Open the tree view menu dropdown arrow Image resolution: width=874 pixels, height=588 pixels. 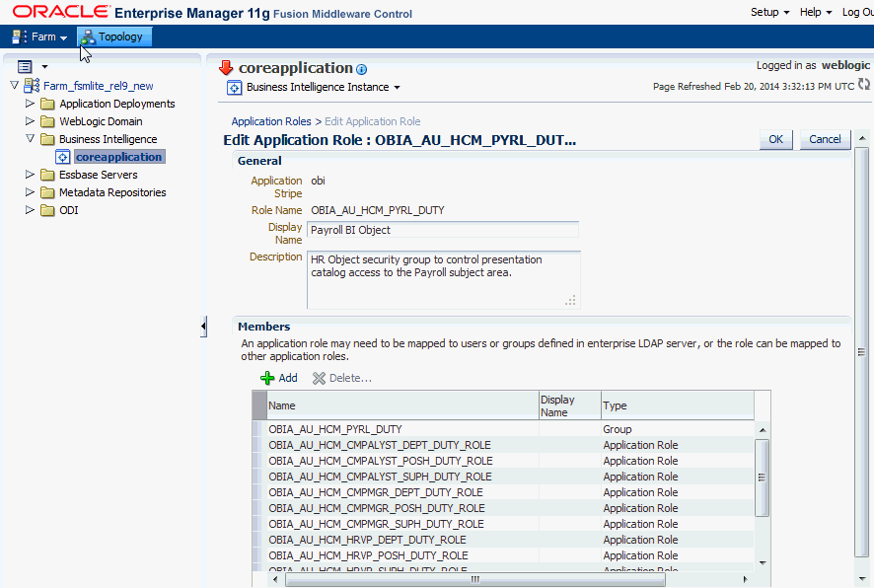pyautogui.click(x=44, y=67)
